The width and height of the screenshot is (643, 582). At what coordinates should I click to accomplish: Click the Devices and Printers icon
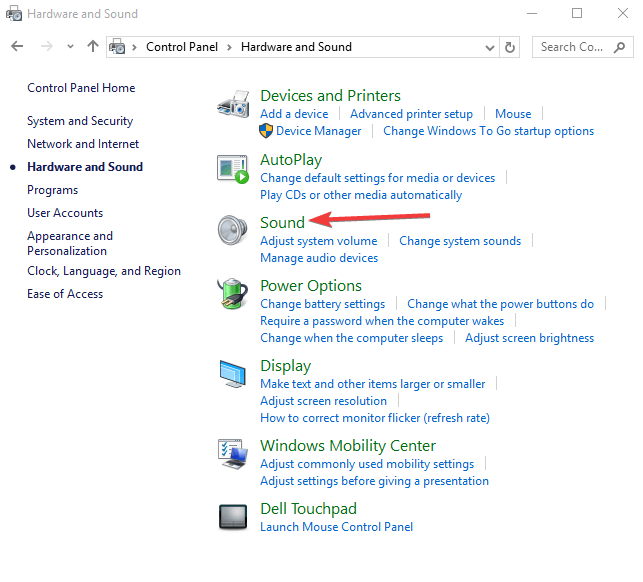pyautogui.click(x=233, y=104)
